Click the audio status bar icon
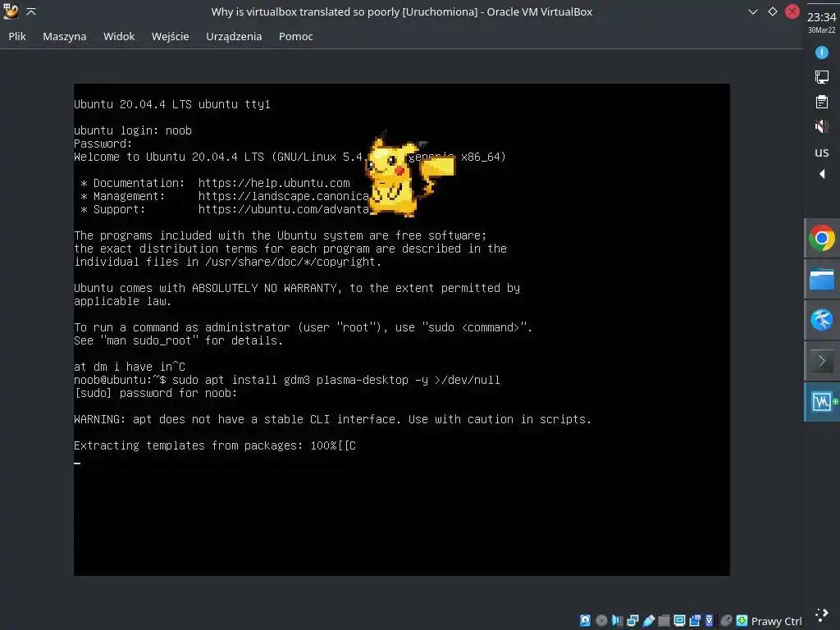The image size is (840, 630). 617,620
